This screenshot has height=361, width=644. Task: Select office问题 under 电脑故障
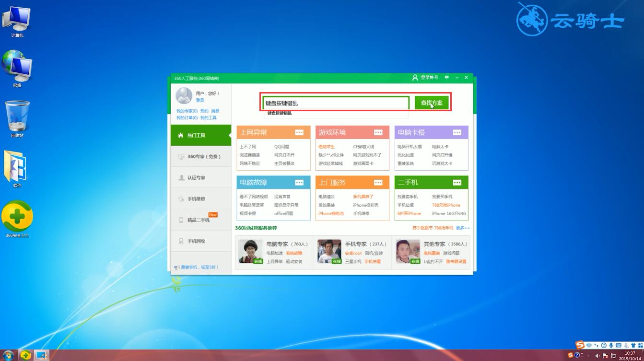[283, 213]
